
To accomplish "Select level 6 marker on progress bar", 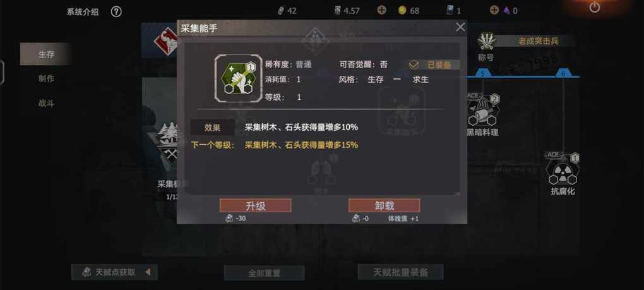I will pos(563,73).
